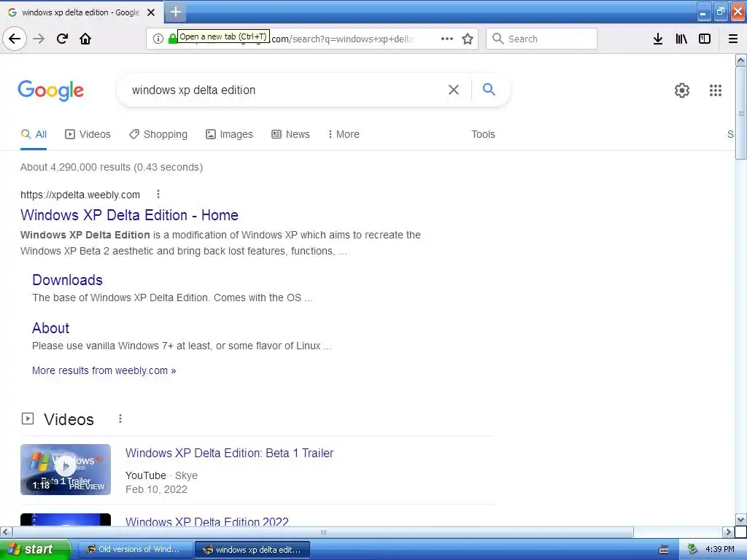Open Google settings gear
Screen dimensions: 747x560
[682, 90]
